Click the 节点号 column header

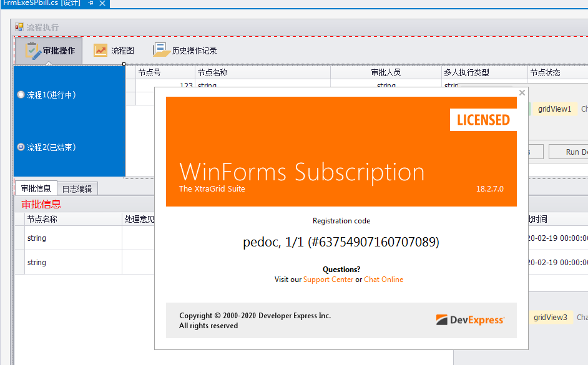click(150, 72)
